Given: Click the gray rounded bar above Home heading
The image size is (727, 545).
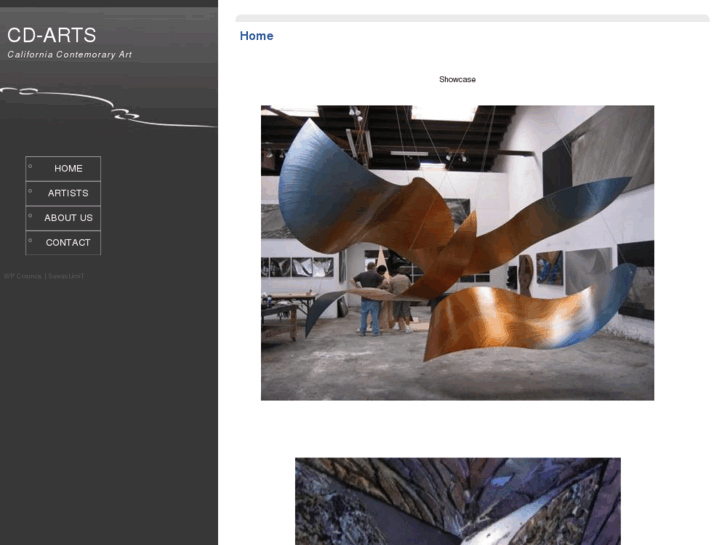Looking at the screenshot, I should tap(472, 18).
